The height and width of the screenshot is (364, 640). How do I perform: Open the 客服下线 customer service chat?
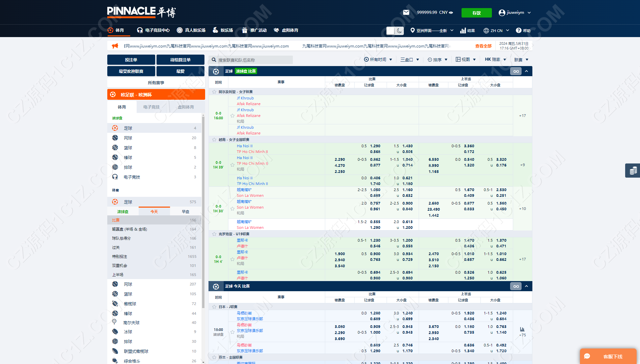point(608,356)
